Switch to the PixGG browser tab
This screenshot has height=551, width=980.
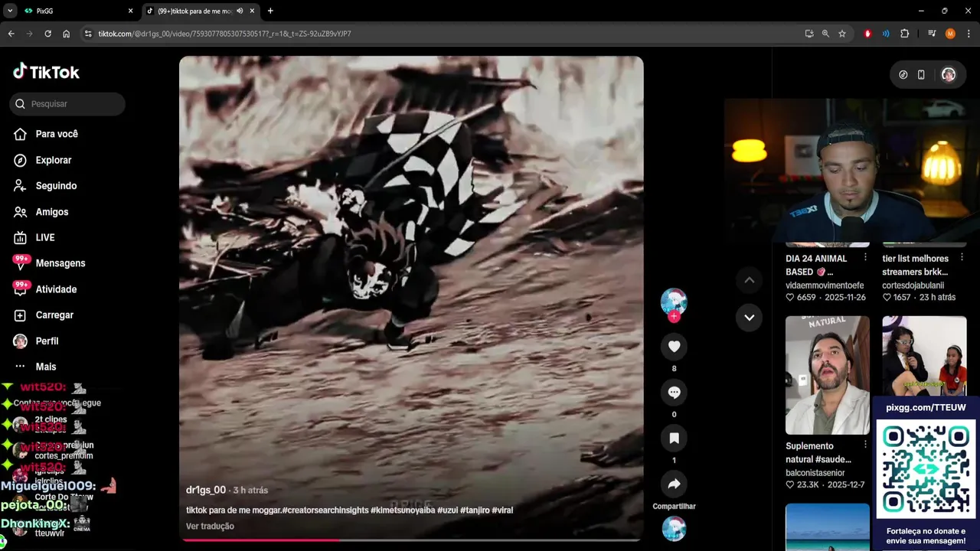pyautogui.click(x=77, y=11)
